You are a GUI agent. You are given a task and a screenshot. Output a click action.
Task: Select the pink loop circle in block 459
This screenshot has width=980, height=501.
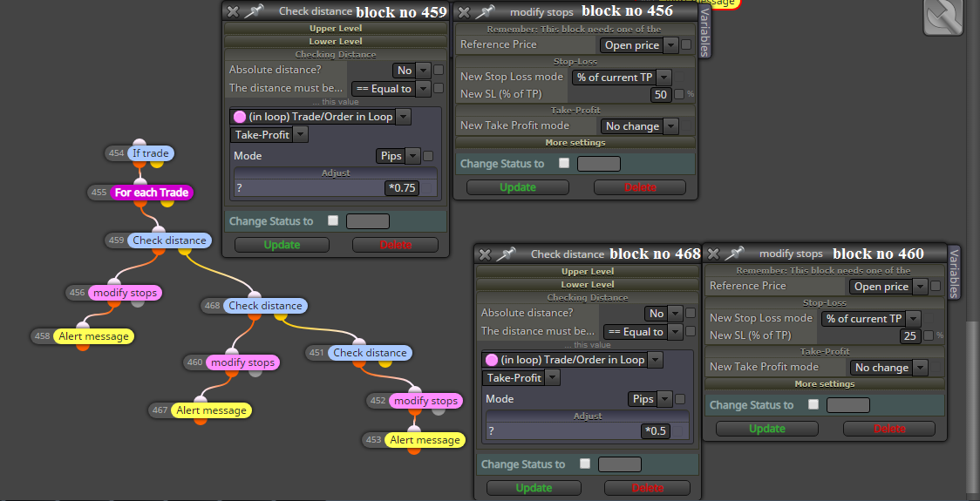239,116
